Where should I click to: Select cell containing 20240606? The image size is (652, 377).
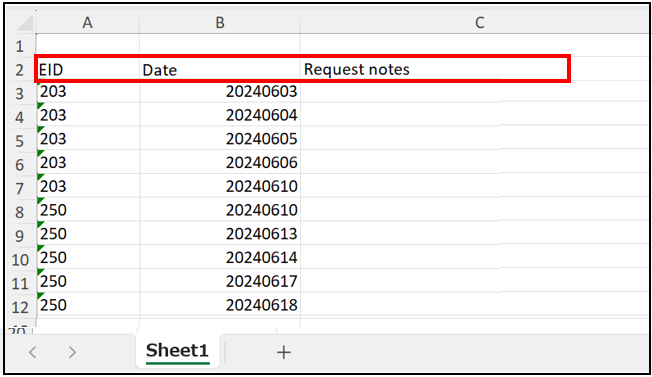pos(220,163)
